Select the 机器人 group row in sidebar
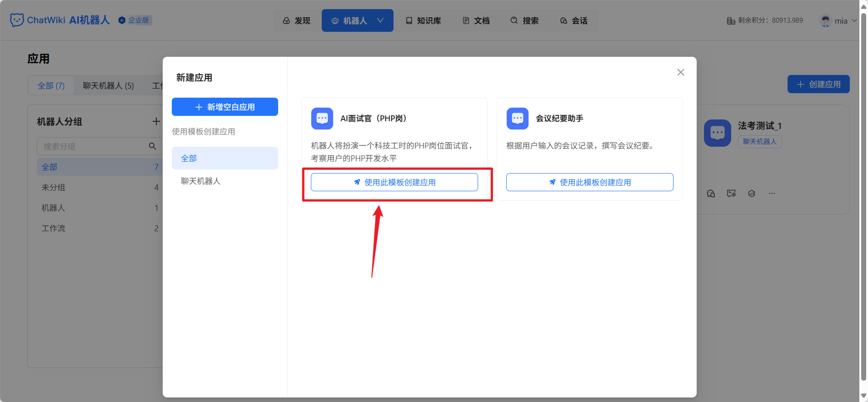868x402 pixels. click(100, 208)
